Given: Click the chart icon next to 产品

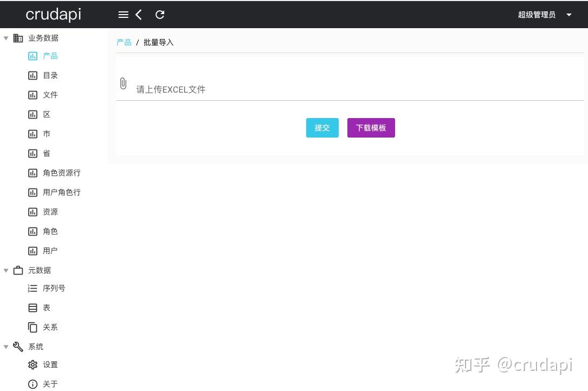Looking at the screenshot, I should (x=33, y=56).
